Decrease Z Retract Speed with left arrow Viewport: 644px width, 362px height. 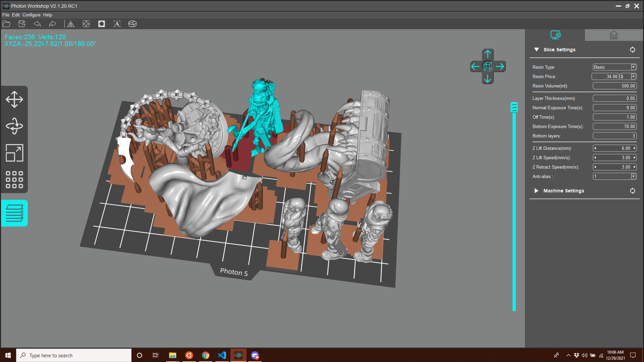click(595, 167)
